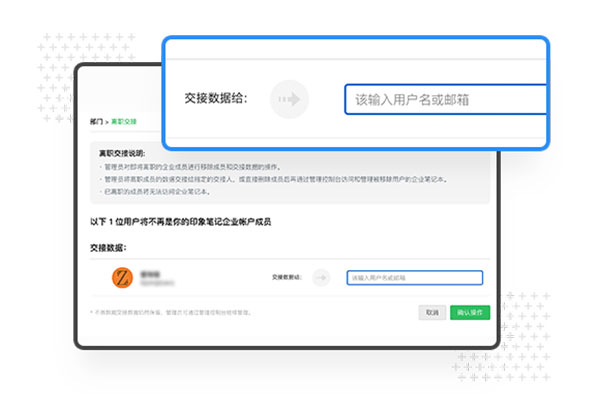
Task: Click the large arrow icon in zoomed callout
Action: click(290, 100)
